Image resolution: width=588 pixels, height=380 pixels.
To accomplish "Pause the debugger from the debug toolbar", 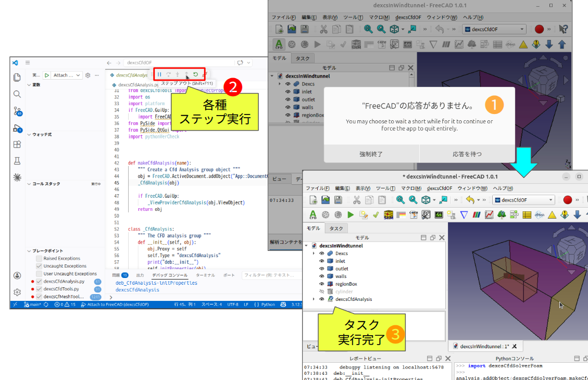I will (x=160, y=75).
